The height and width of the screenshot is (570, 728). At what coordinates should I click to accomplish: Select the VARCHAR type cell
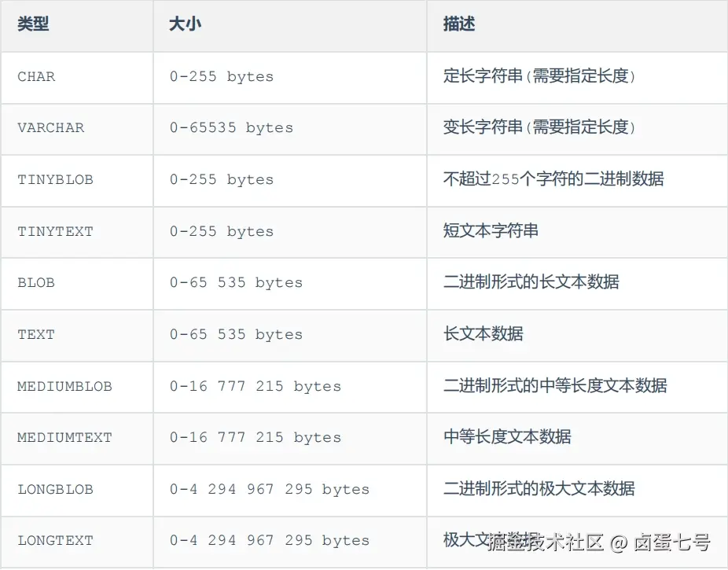50,128
